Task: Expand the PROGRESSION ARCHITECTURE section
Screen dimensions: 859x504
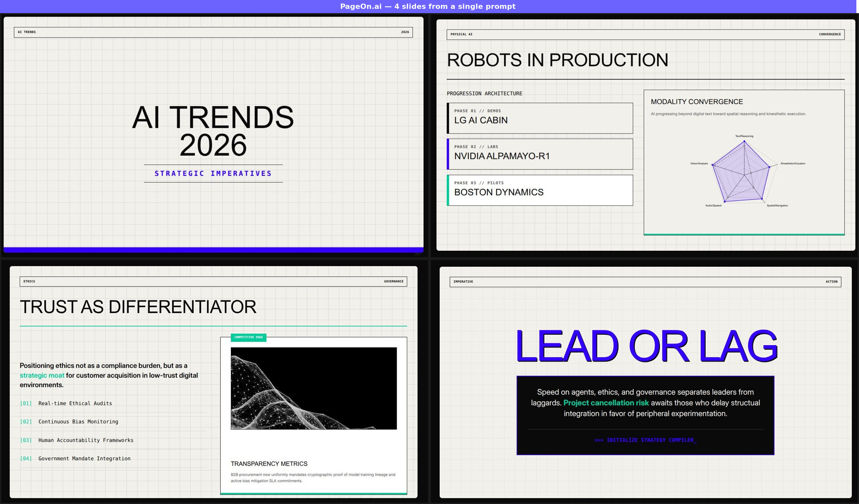Action: point(484,93)
